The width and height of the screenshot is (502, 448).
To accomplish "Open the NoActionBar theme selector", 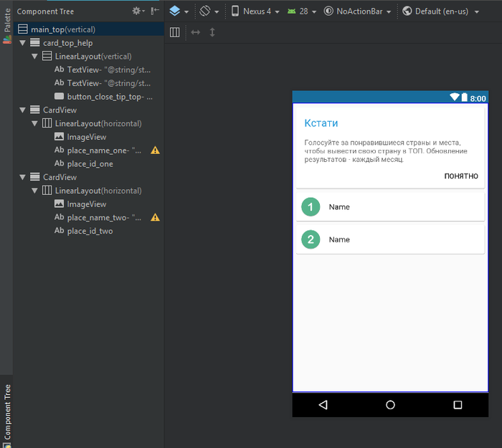I will [x=358, y=11].
